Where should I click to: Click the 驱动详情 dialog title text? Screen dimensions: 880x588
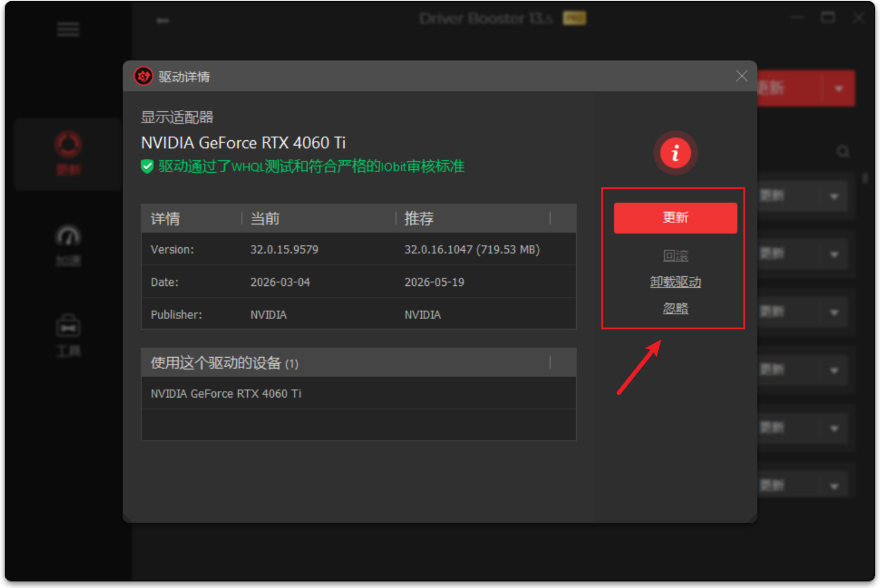[184, 77]
